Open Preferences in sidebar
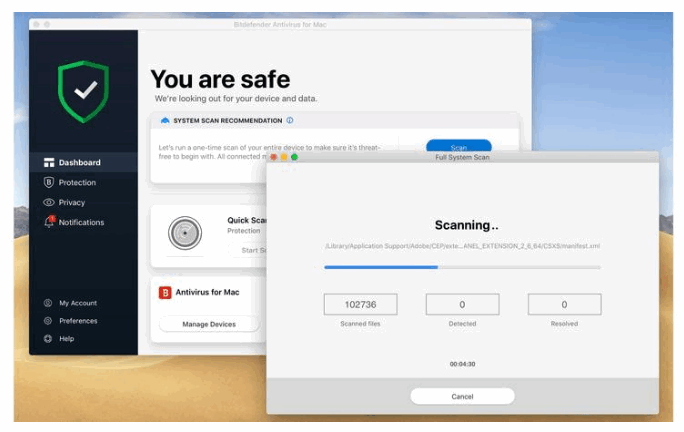684x432 pixels. 78,321
